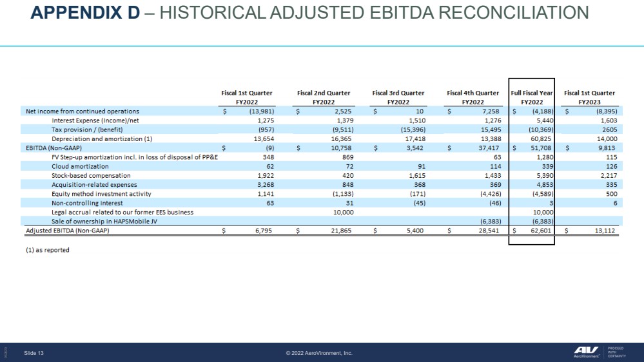
Task: Click depreciation value 13,654
Action: click(264, 138)
